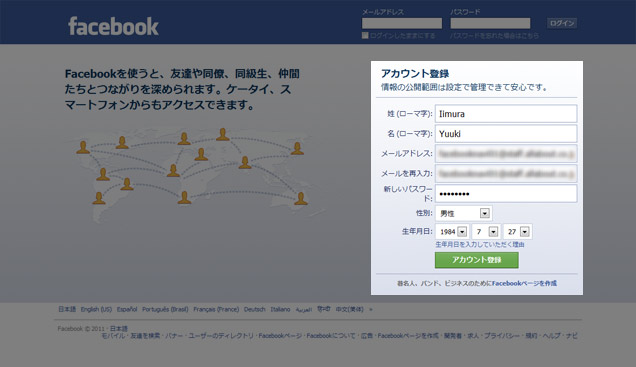Open the Facebookについて footer link
Viewport: 636px width, 367px height.
pos(331,336)
